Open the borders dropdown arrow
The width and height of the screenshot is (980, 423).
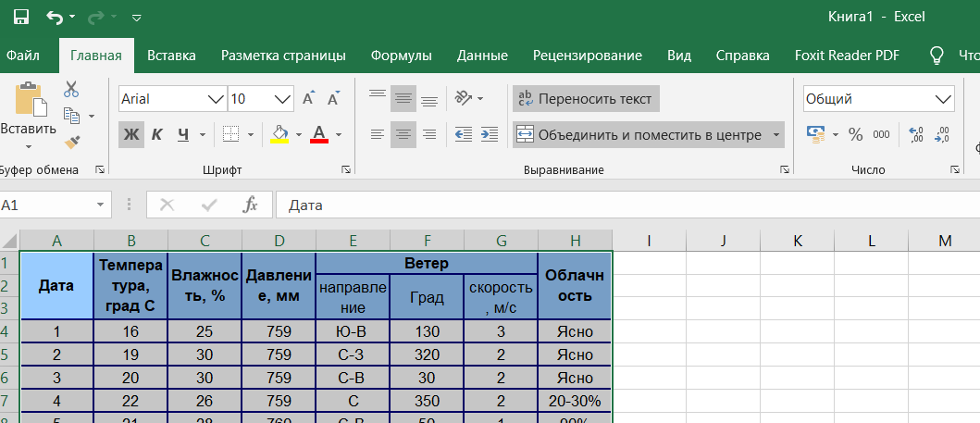pyautogui.click(x=251, y=134)
